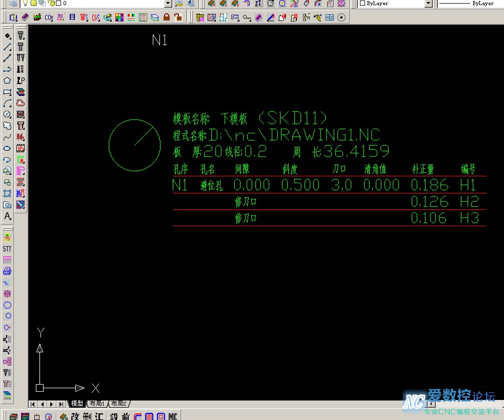The image size is (504, 420).
Task: Select the Revision cloud tool
Action: click(x=7, y=126)
